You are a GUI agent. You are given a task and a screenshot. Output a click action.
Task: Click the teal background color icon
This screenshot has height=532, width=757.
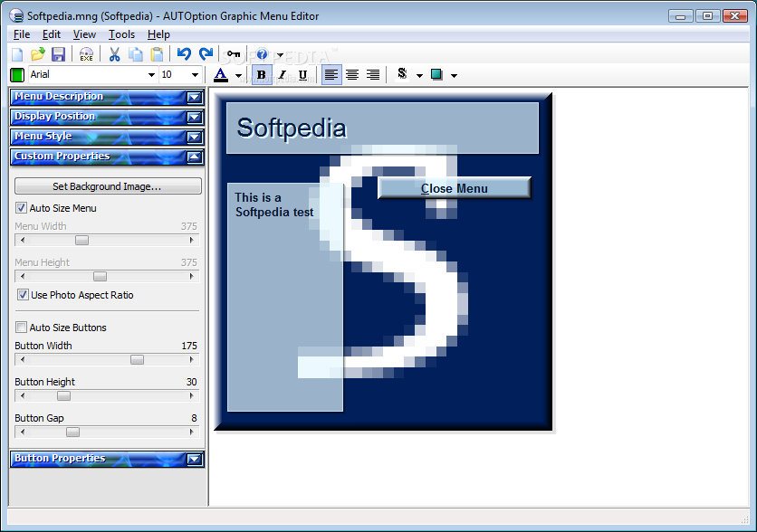click(x=436, y=74)
